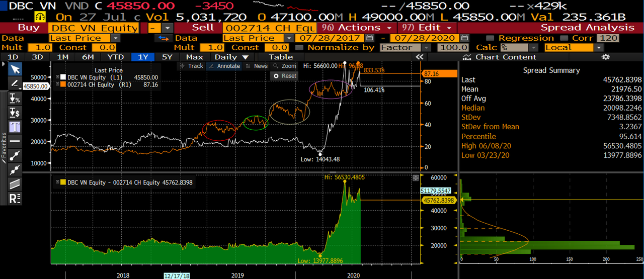Edit the start date 07/28/2017
Image resolution: width=644 pixels, height=279 pixels.
tap(331, 38)
